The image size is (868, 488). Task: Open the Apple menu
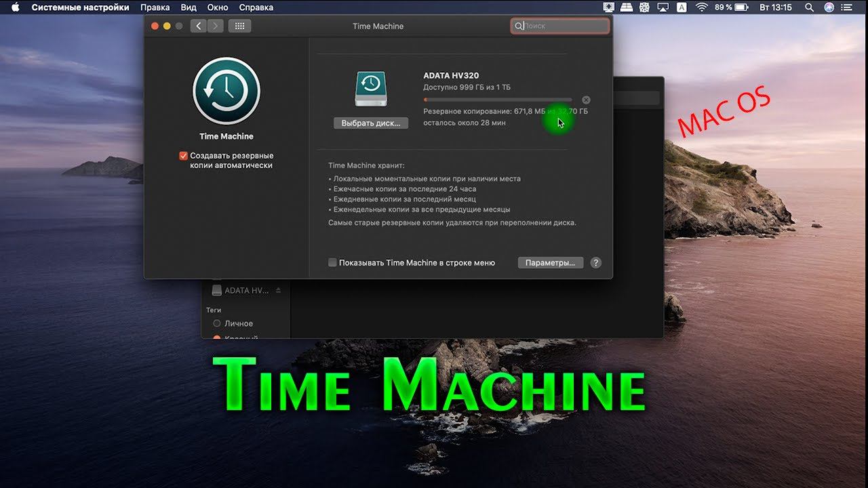(x=15, y=7)
